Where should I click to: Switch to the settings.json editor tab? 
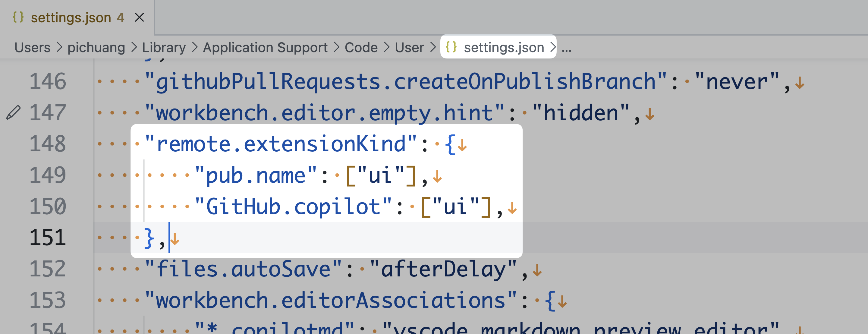tap(71, 17)
